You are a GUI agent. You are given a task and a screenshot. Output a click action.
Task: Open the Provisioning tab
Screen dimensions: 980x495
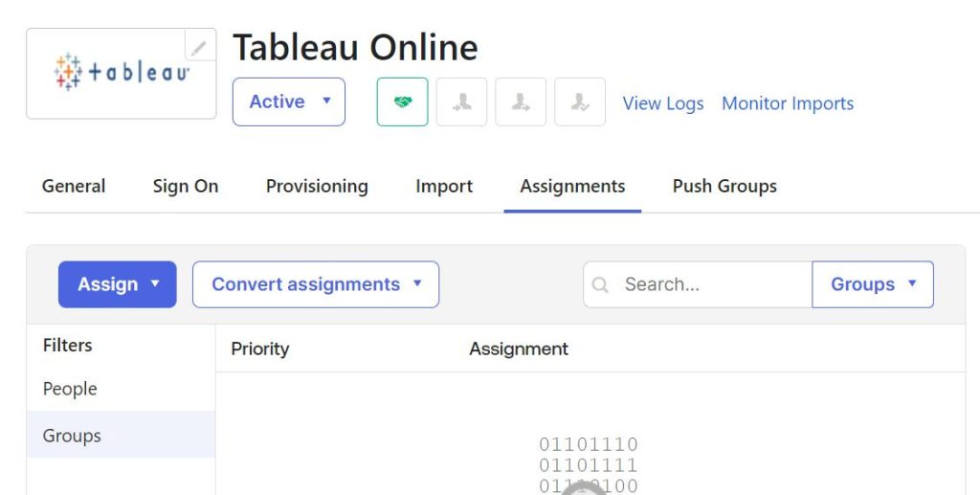[x=317, y=187]
